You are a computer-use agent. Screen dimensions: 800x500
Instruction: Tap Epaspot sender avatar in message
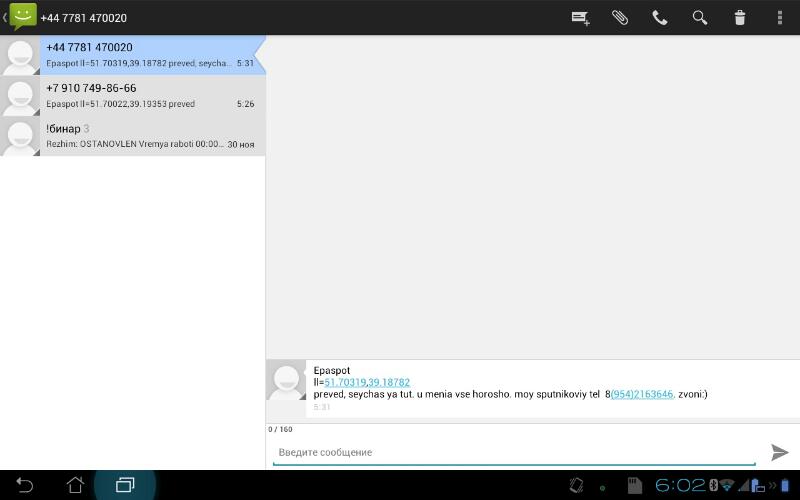[x=286, y=382]
